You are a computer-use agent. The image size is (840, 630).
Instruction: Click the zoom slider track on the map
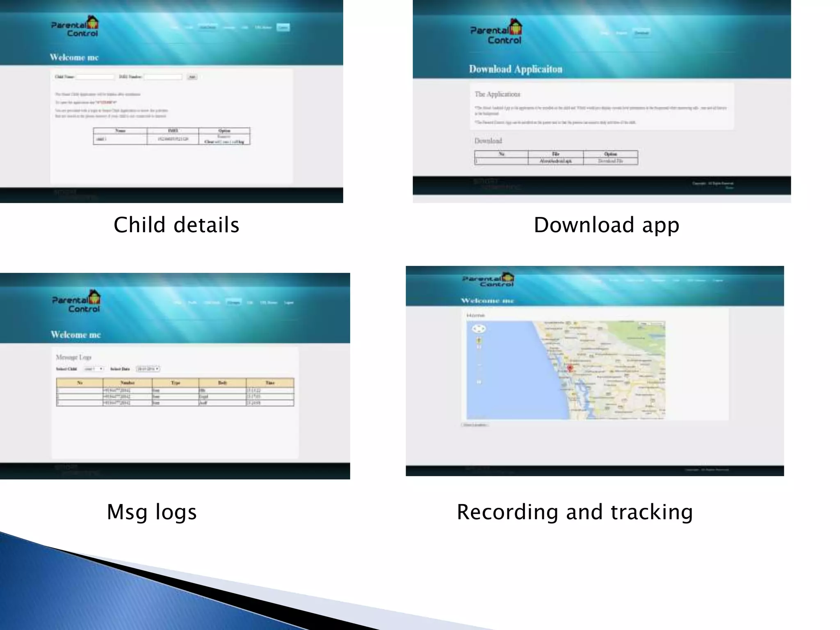[x=479, y=364]
